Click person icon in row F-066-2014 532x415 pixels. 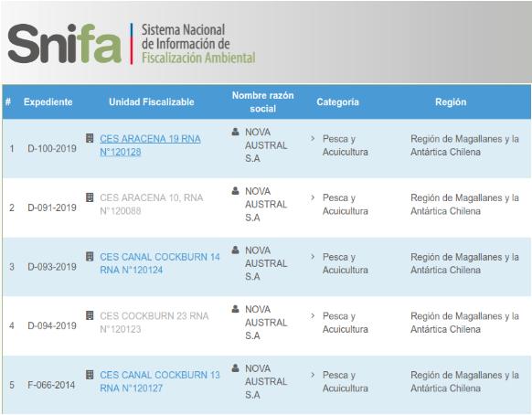tap(235, 367)
